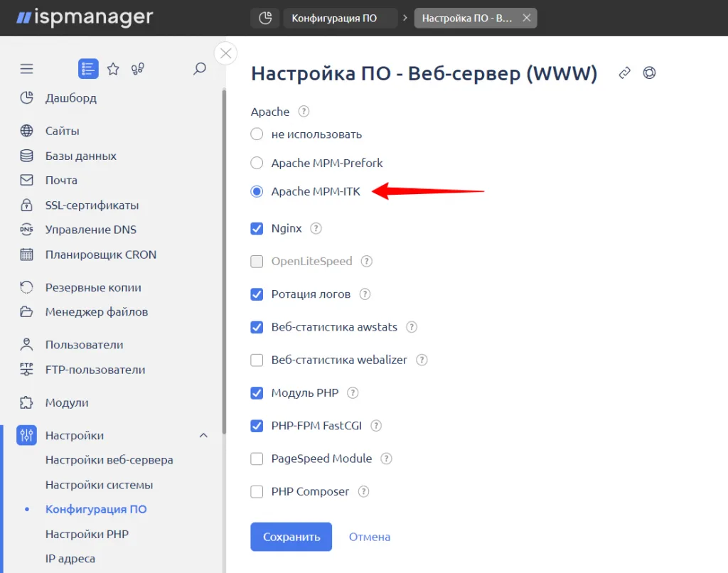Screen dimensions: 728x573
Task: Collapse the Настройки section chevron
Action: tap(203, 436)
